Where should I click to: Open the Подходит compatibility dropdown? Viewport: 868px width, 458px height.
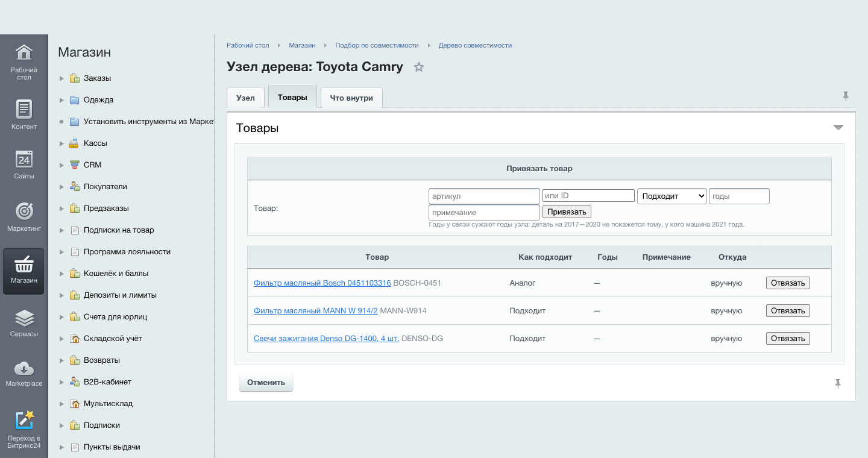672,196
